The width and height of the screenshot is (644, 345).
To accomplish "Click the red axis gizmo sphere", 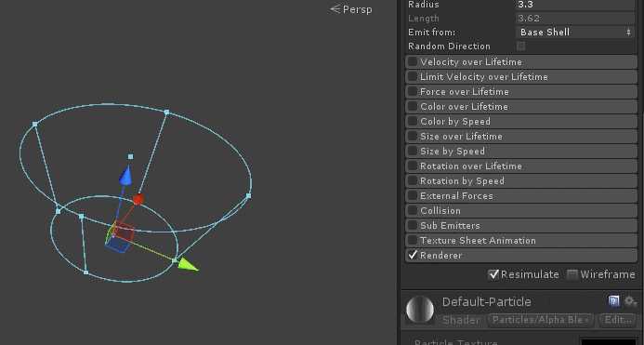I will tap(138, 199).
